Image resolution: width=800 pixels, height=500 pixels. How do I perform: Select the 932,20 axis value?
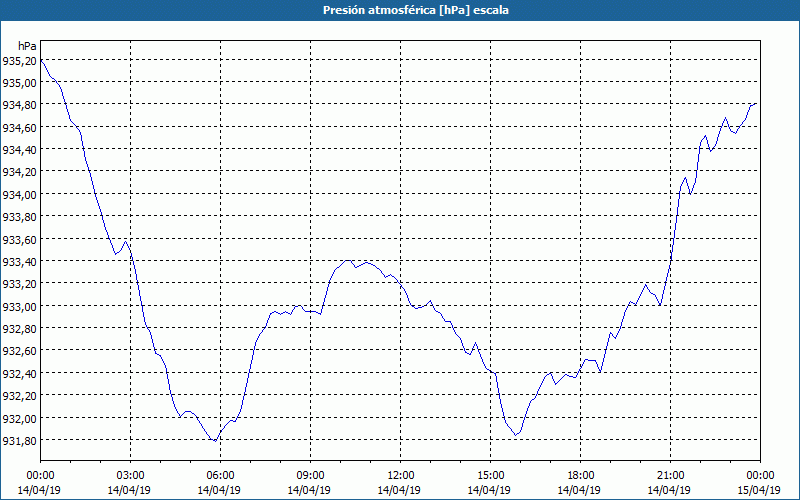[19, 396]
